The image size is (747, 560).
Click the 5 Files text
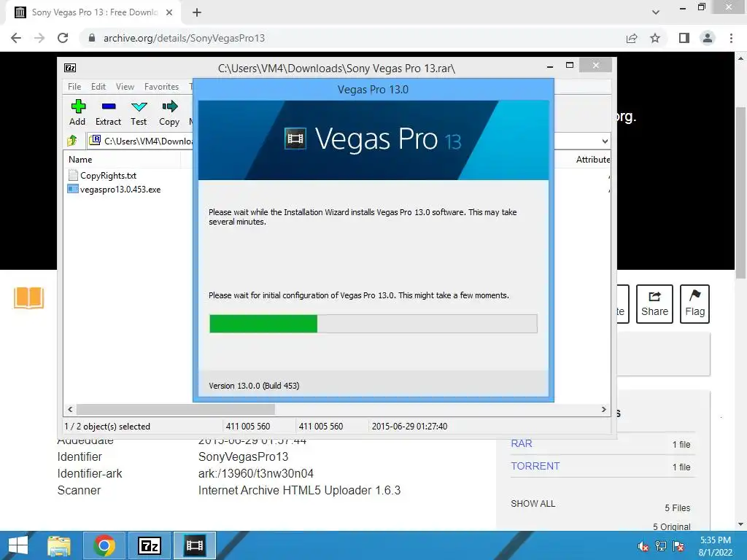pyautogui.click(x=678, y=507)
